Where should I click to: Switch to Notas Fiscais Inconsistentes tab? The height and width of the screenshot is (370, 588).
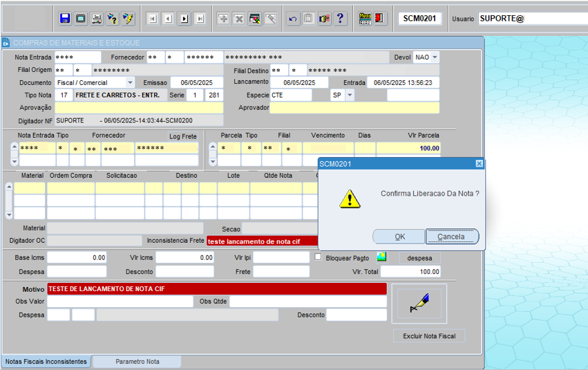46,362
